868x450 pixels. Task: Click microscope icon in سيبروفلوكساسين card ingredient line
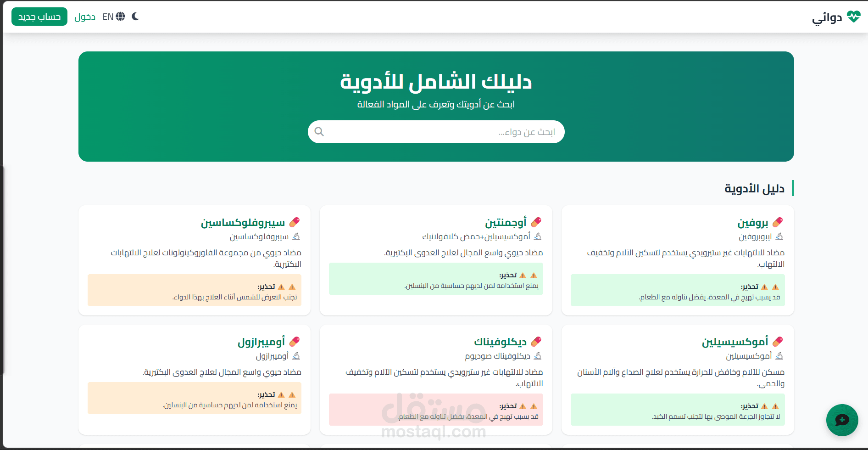pyautogui.click(x=296, y=236)
